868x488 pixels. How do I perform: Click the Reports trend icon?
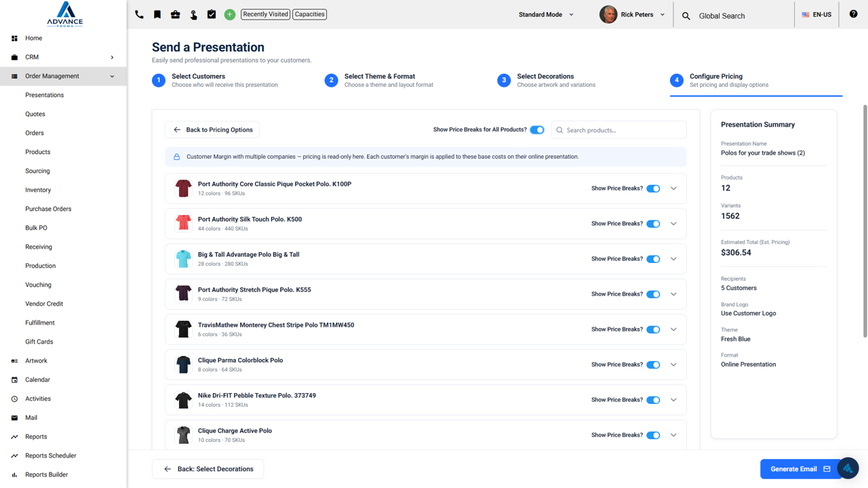(14, 436)
